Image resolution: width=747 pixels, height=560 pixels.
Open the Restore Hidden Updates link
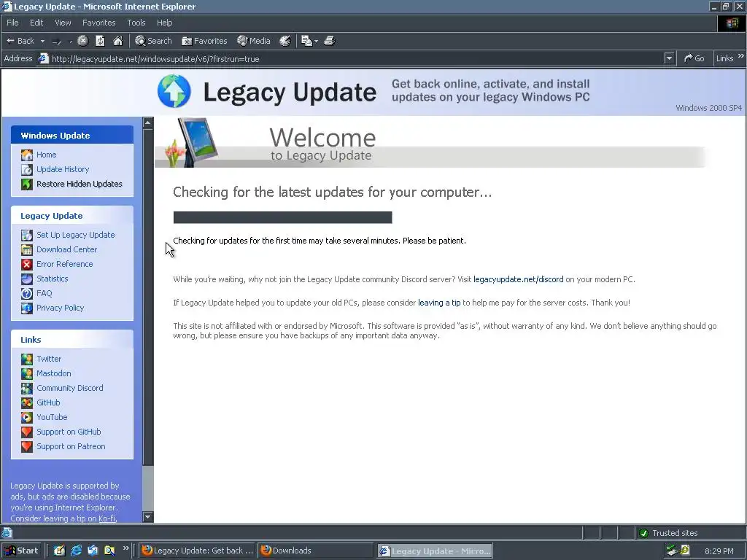[x=79, y=184]
